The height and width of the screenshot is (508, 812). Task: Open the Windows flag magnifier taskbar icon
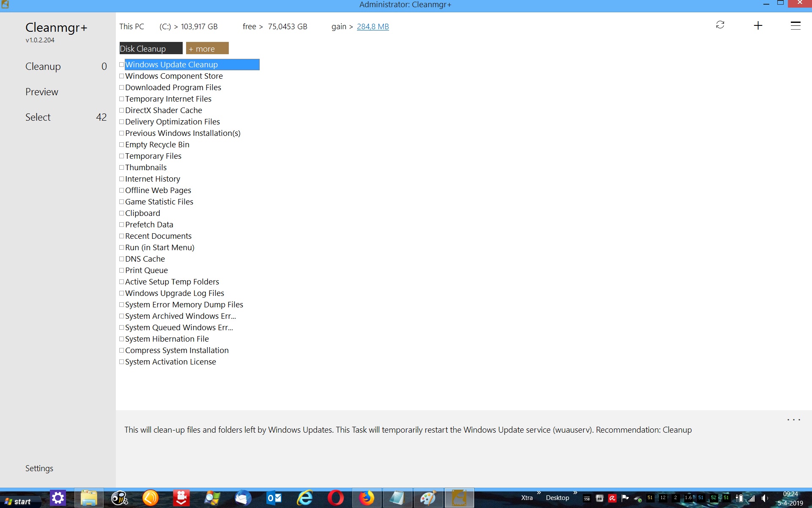(x=212, y=498)
